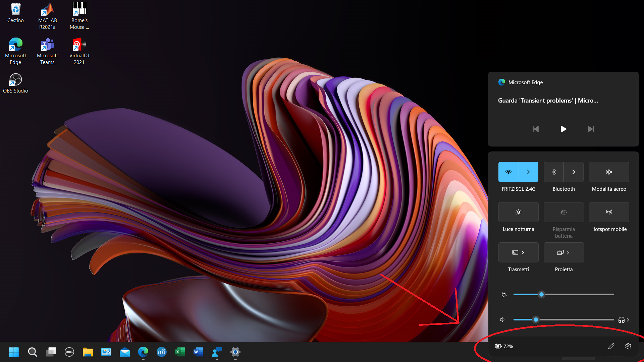
Task: Open Edge browser from the taskbar
Action: 143,352
